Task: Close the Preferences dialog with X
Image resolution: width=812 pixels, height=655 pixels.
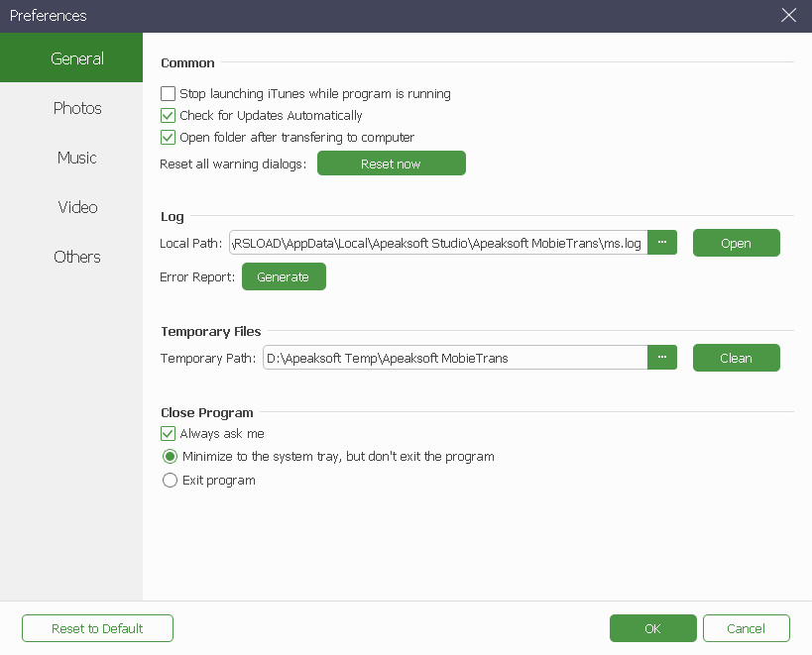Action: coord(789,15)
